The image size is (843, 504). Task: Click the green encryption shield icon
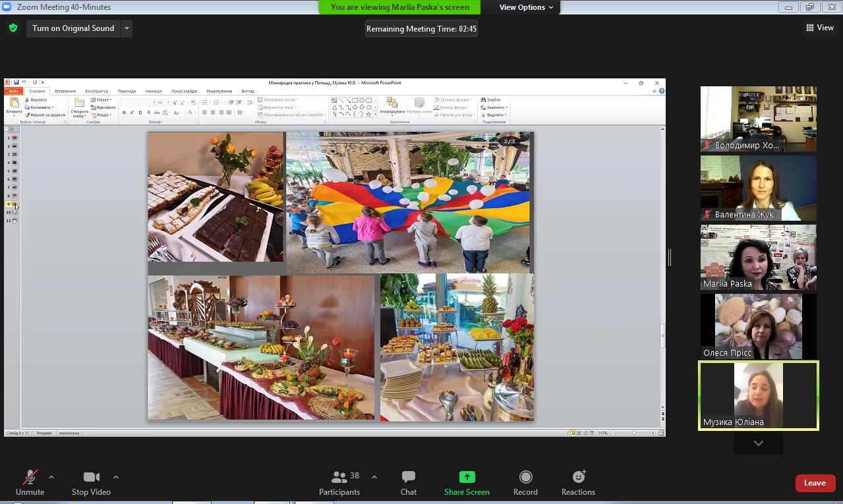pos(13,28)
